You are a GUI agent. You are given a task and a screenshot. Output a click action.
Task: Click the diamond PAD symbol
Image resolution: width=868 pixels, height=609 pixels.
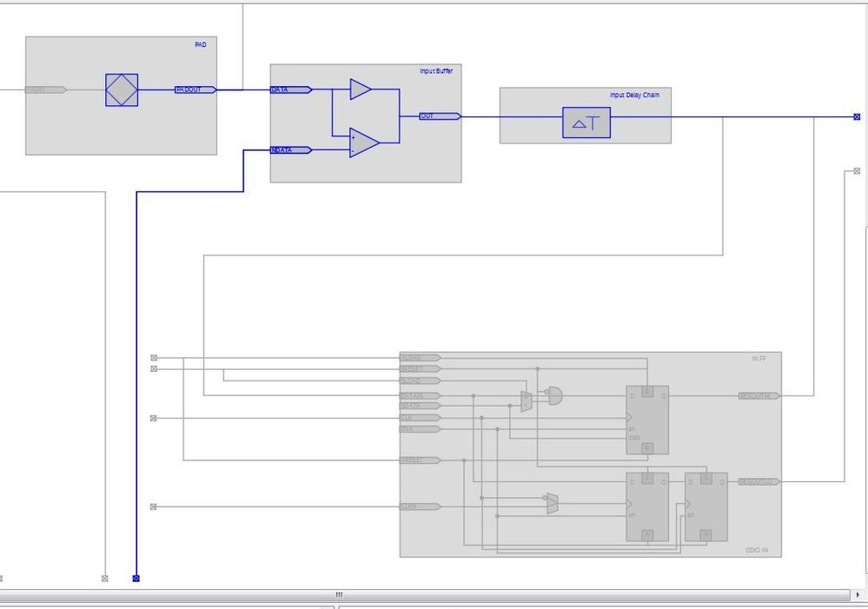pyautogui.click(x=122, y=89)
